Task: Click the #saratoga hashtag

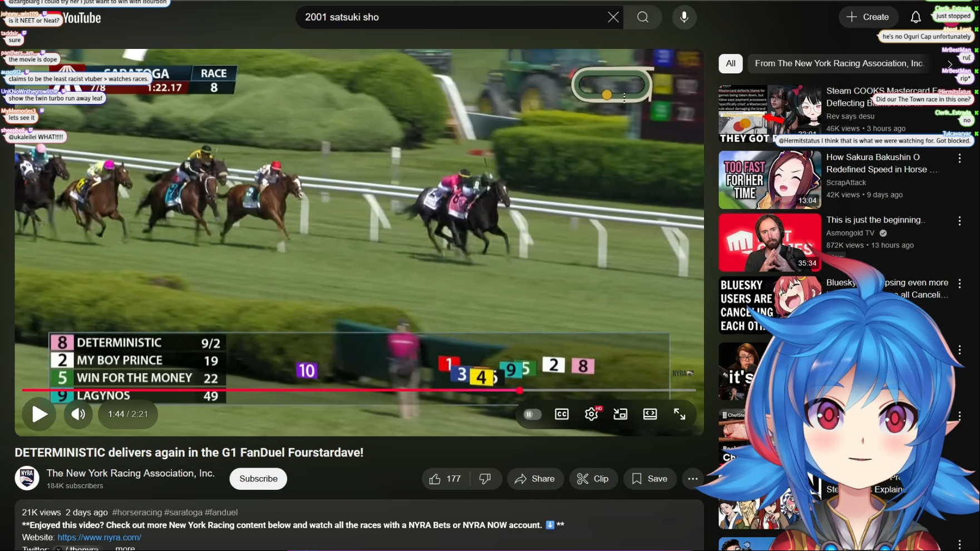Action: coord(183,512)
